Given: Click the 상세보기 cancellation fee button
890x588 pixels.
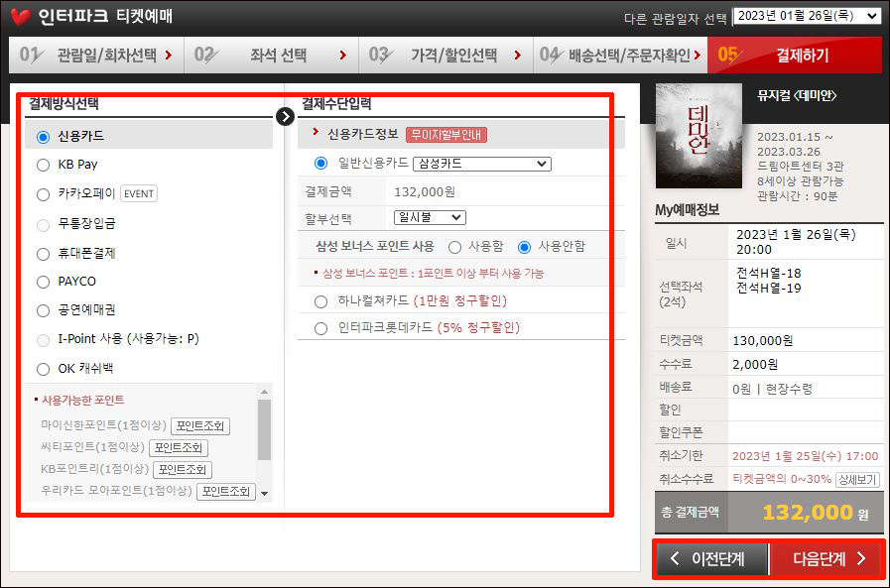Looking at the screenshot, I should click(x=857, y=480).
